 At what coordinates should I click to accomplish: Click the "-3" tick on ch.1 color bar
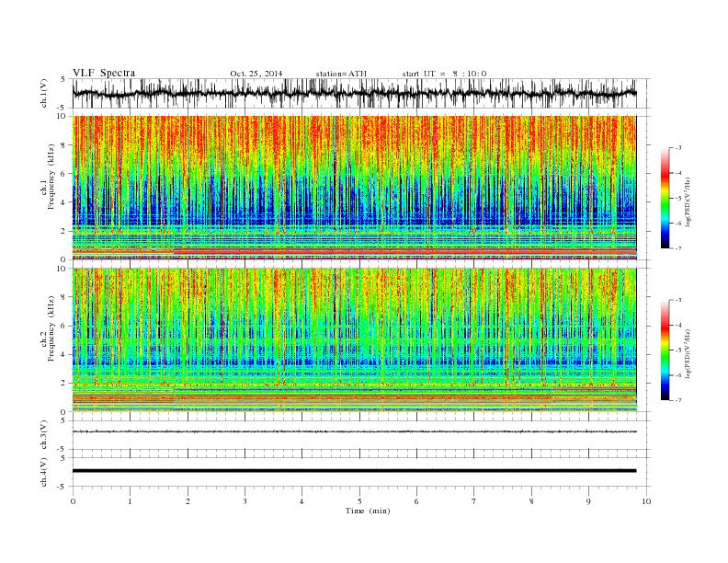coord(678,148)
